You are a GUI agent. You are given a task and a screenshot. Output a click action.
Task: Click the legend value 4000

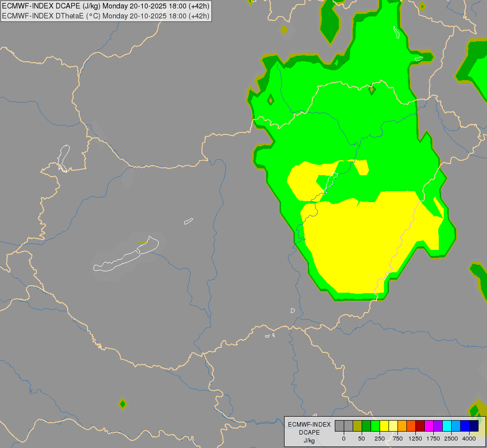[469, 439]
